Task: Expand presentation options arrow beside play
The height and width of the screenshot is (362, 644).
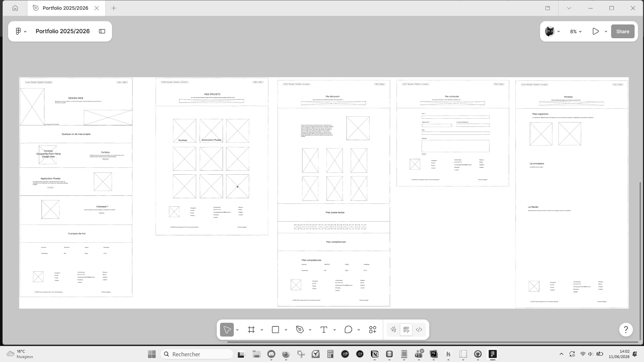Action: point(606,32)
